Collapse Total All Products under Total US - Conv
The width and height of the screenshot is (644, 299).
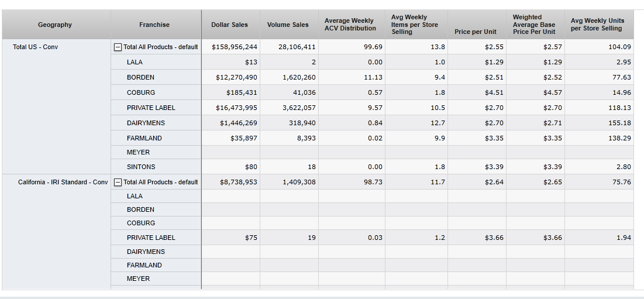pos(118,47)
